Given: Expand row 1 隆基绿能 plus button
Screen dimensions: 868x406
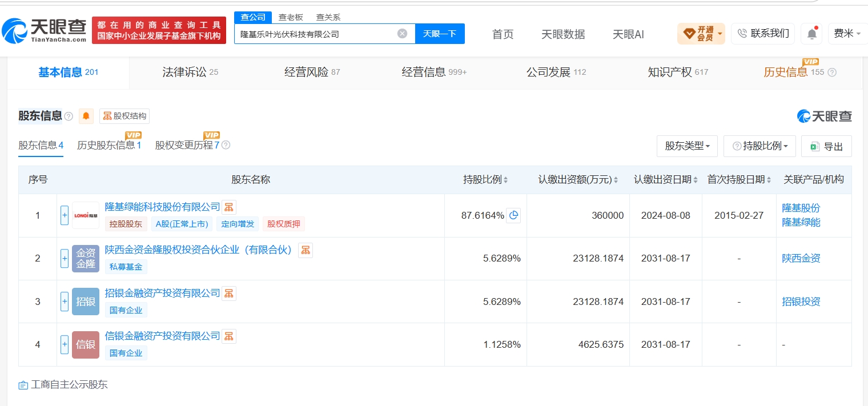Looking at the screenshot, I should 65,215.
